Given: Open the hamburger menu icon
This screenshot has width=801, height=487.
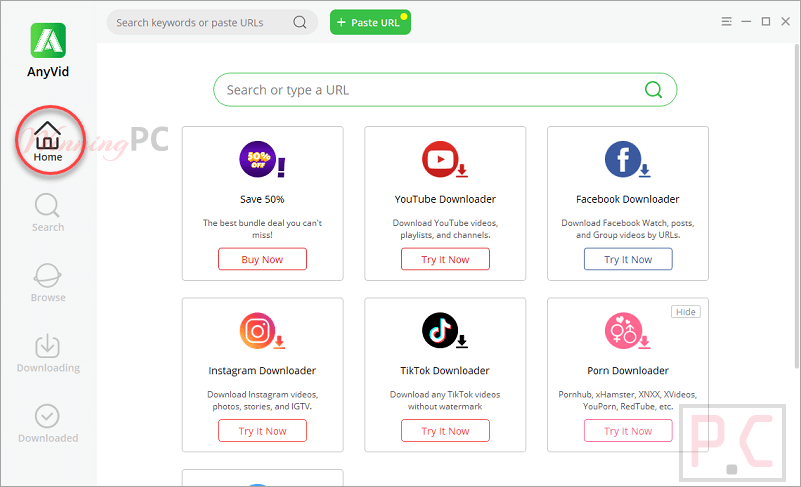Looking at the screenshot, I should (726, 21).
